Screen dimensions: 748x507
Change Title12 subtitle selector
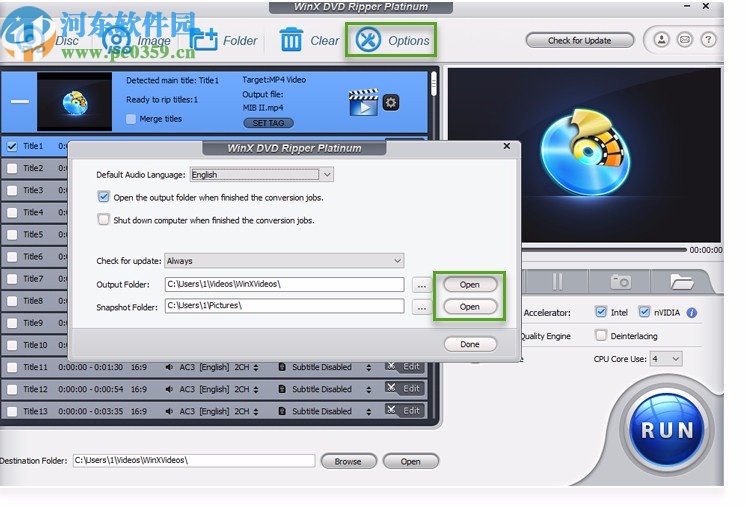click(368, 390)
